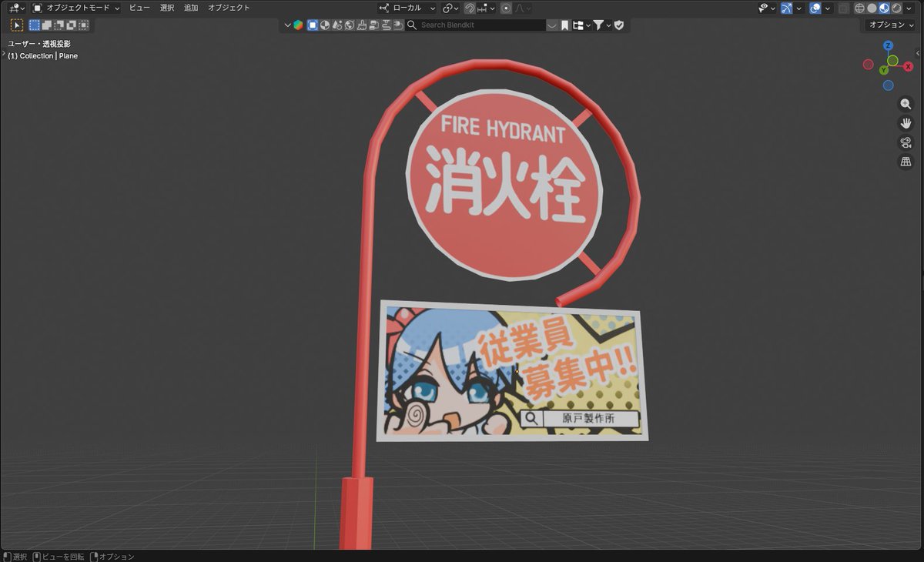The width and height of the screenshot is (924, 562).
Task: Select BlenderKit add-ons asset type
Action: click(x=398, y=25)
